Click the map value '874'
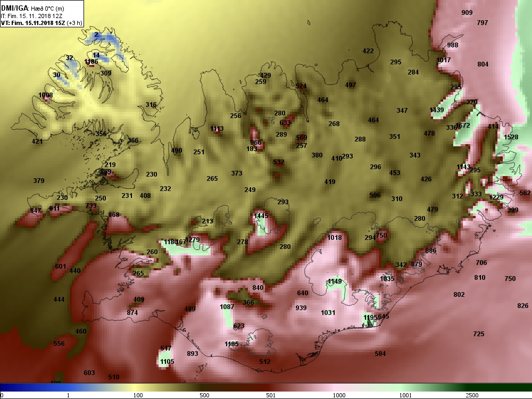This screenshot has height=399, width=532. pyautogui.click(x=132, y=312)
